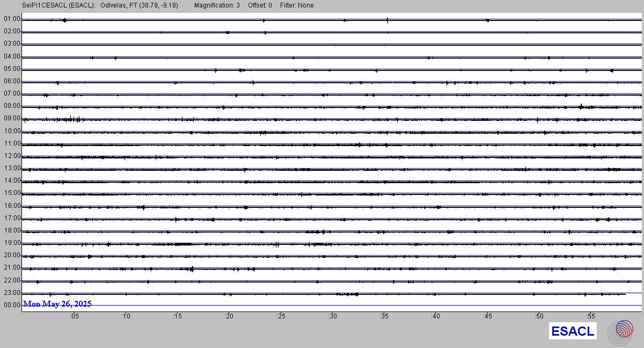Image resolution: width=644 pixels, height=348 pixels.
Task: Click the 04:00 hour label
Action: (12, 56)
